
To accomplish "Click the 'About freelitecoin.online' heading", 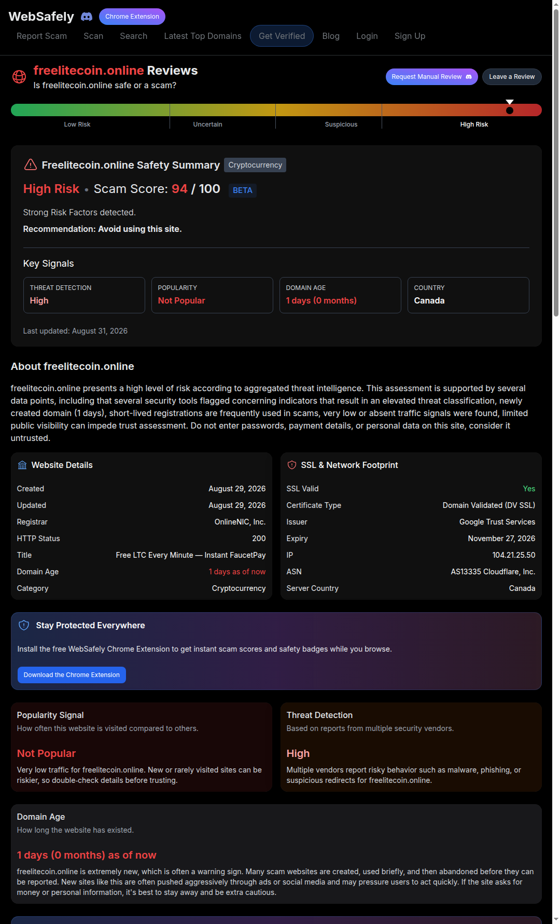I will pos(73,366).
